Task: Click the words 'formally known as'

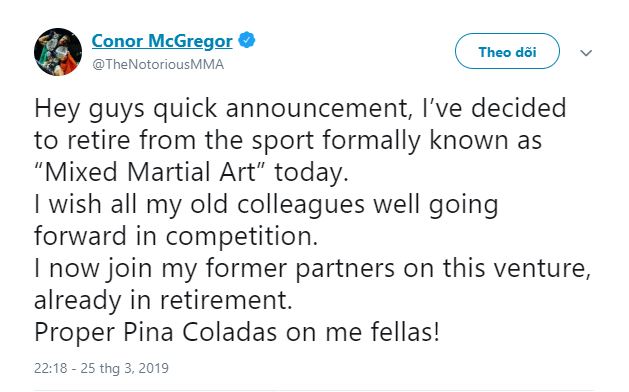Action: pos(432,141)
